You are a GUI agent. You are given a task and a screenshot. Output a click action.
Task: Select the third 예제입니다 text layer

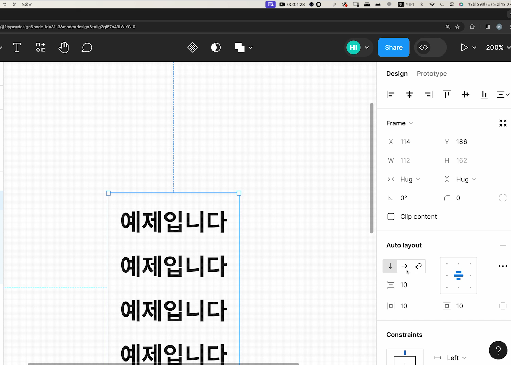pos(174,311)
